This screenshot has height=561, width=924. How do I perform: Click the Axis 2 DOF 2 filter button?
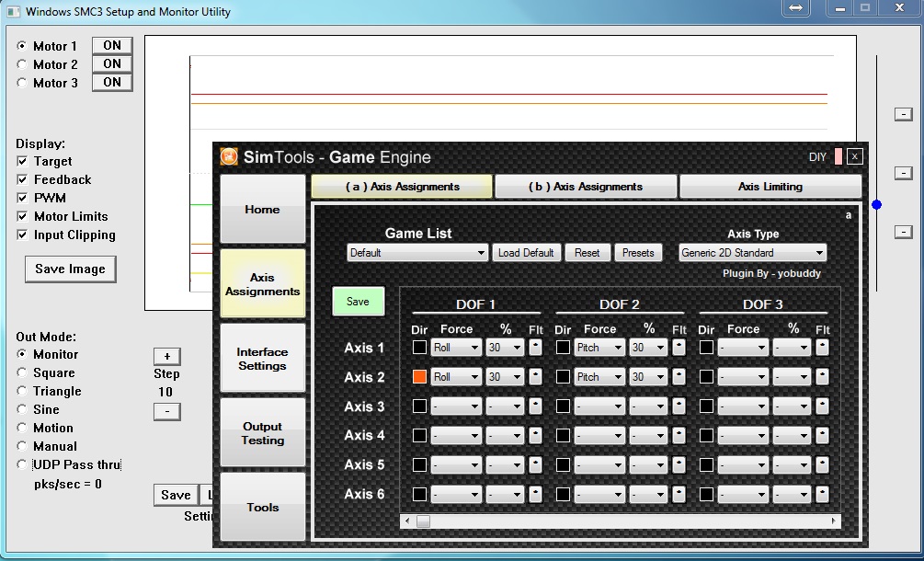679,376
